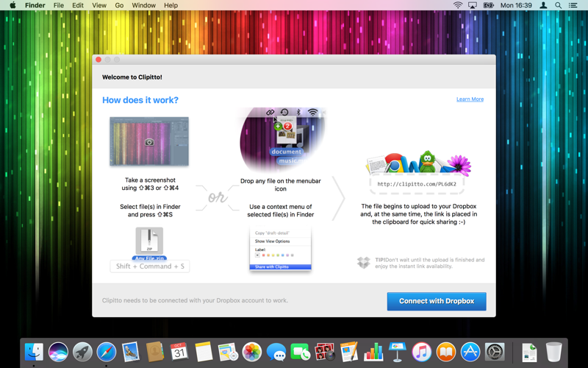Open Safari compass icon in Dock
The height and width of the screenshot is (368, 588).
point(107,353)
